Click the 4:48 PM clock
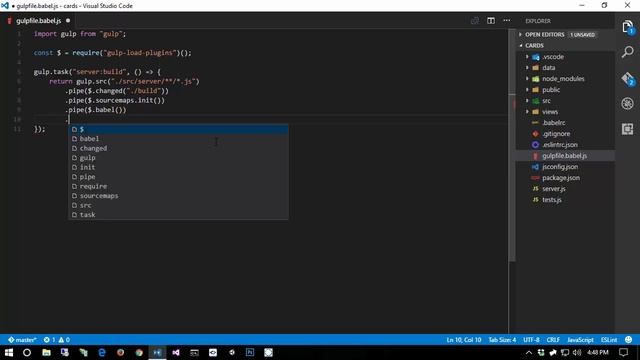The width and height of the screenshot is (640, 360). [598, 352]
